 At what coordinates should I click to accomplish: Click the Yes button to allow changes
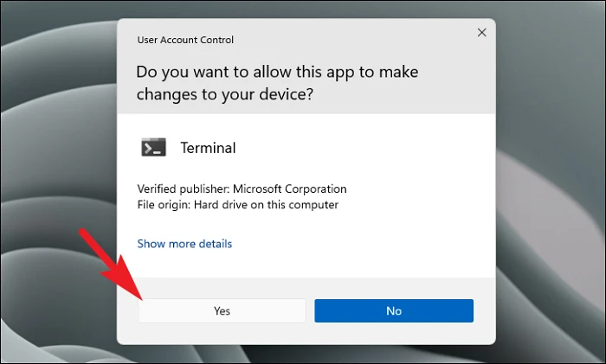[x=222, y=311]
